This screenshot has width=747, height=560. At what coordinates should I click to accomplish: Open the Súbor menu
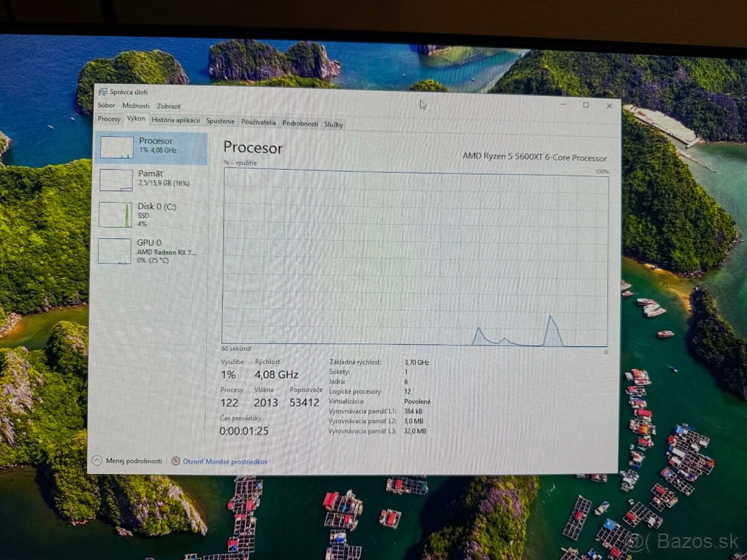coord(106,105)
